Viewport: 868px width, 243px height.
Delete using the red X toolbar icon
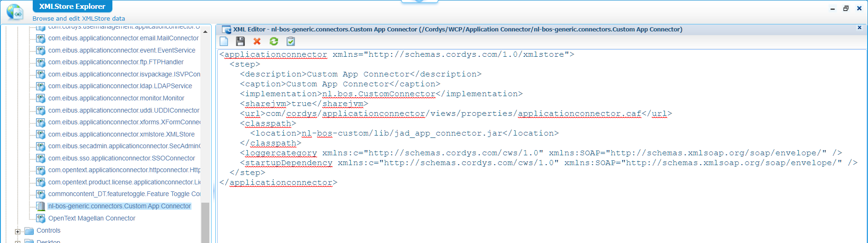(257, 41)
